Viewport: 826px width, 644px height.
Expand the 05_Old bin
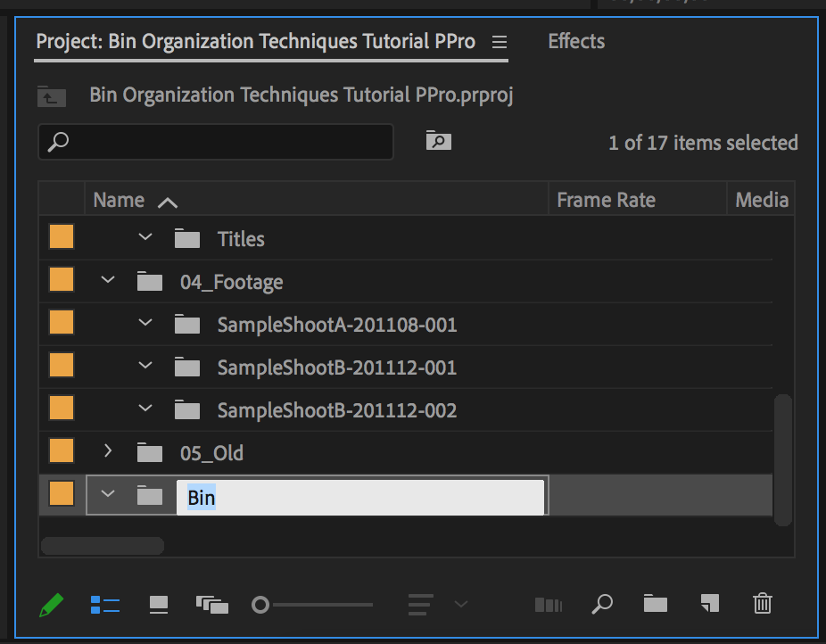click(108, 450)
